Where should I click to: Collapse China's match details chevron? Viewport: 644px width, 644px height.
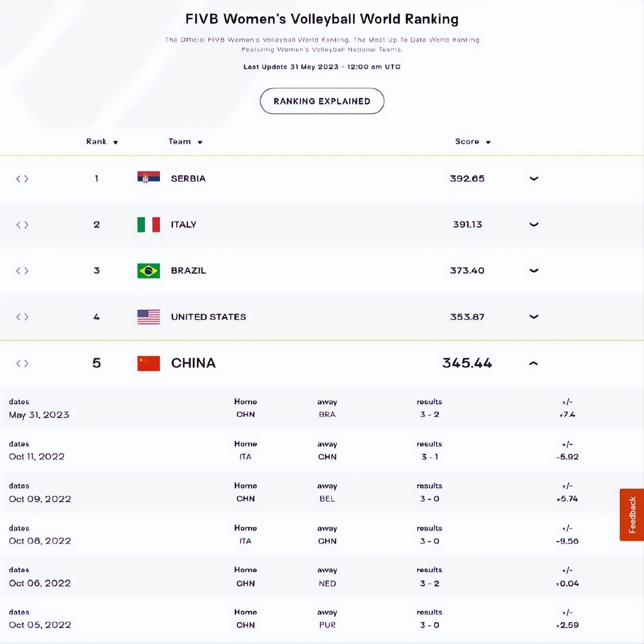533,364
